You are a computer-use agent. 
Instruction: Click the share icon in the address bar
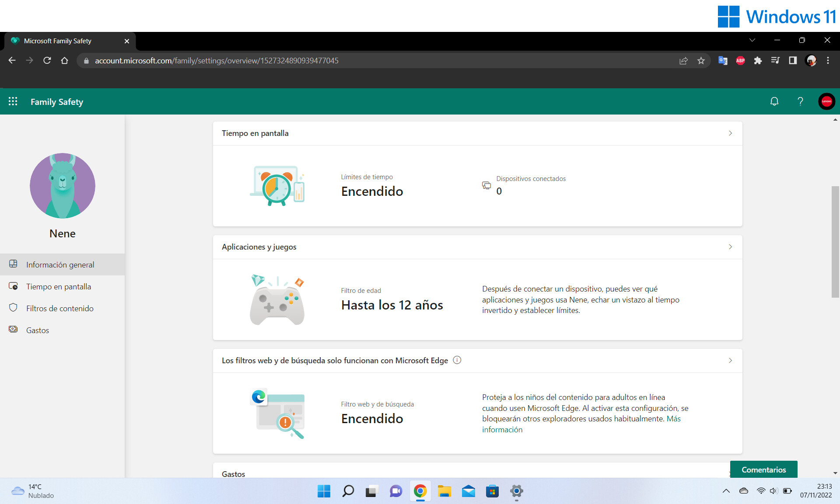(x=683, y=61)
